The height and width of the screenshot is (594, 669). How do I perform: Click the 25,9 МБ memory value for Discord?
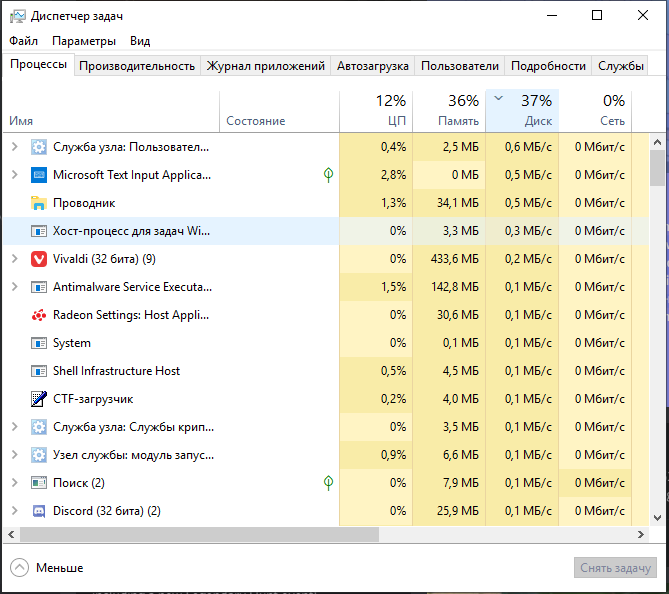click(458, 511)
